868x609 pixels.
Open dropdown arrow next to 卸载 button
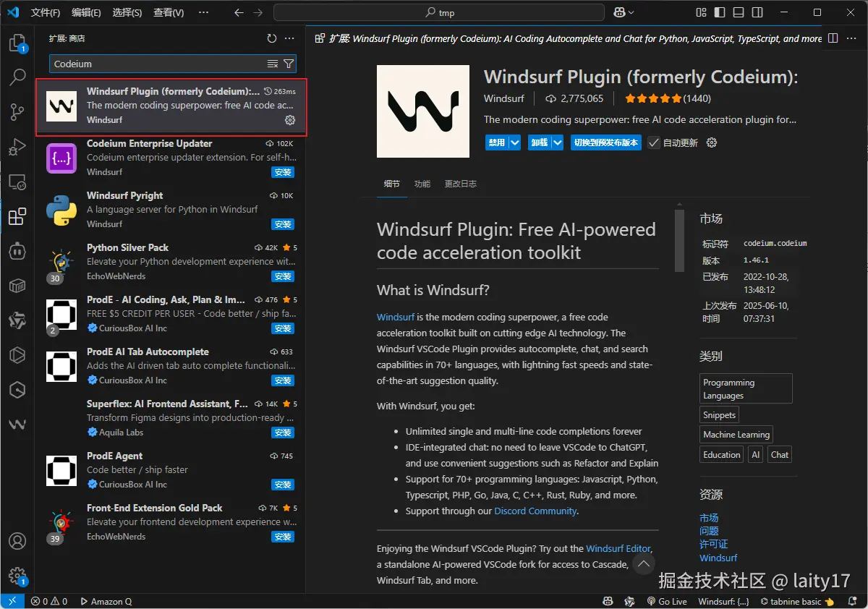click(557, 142)
